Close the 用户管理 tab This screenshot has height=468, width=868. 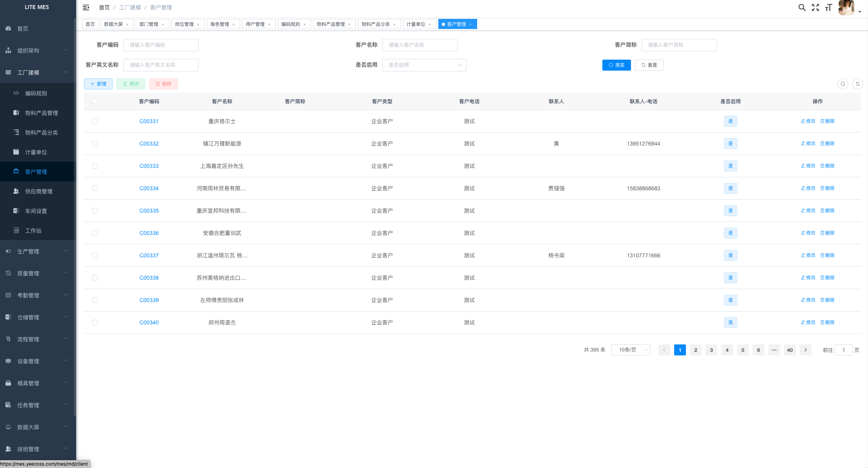pyautogui.click(x=269, y=24)
